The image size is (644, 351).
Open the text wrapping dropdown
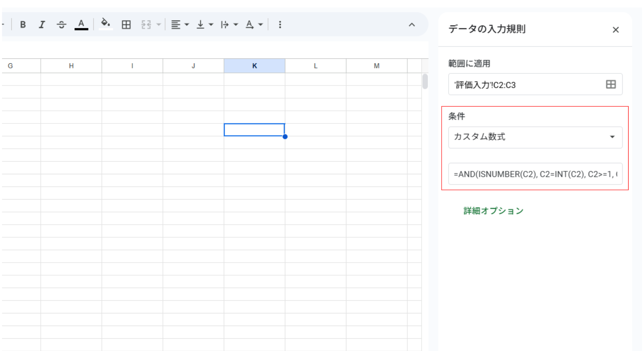pyautogui.click(x=229, y=25)
